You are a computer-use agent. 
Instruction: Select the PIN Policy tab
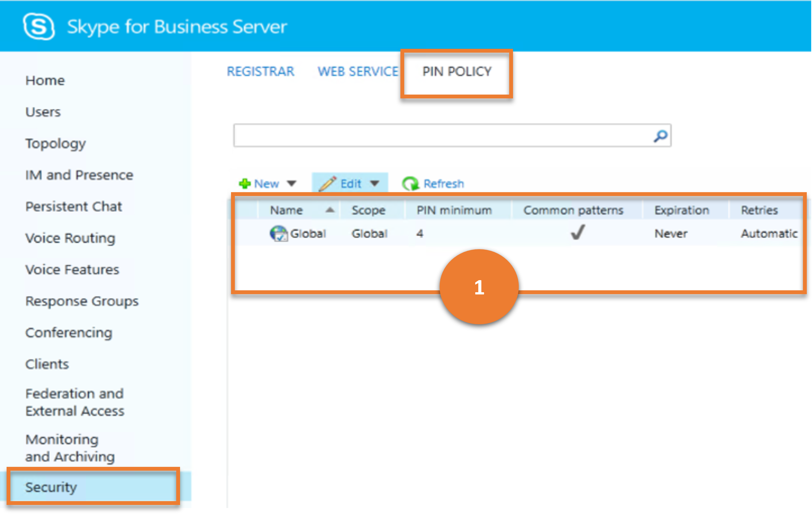click(x=457, y=72)
